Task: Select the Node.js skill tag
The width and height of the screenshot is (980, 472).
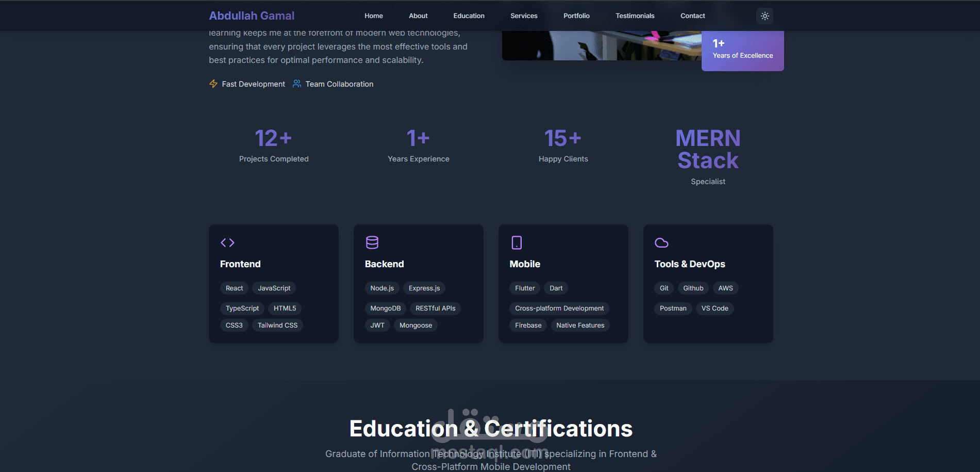Action: click(x=382, y=288)
